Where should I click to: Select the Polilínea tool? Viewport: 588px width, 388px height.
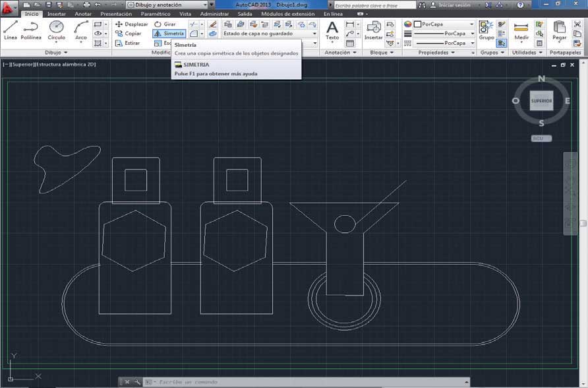click(31, 30)
